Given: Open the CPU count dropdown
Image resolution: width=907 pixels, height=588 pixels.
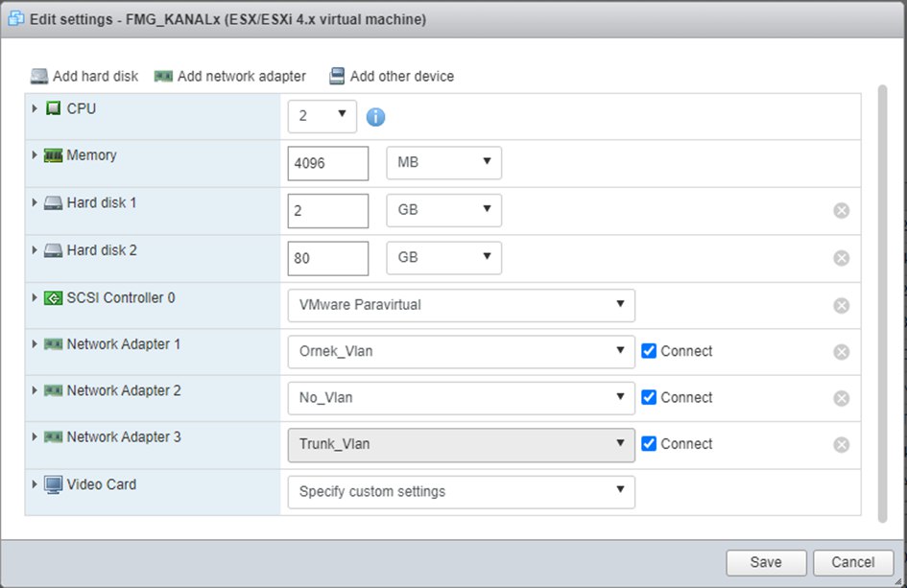Looking at the screenshot, I should [322, 116].
